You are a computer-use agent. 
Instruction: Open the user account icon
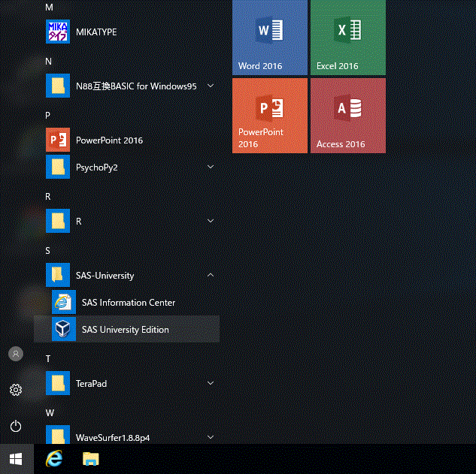(x=16, y=354)
